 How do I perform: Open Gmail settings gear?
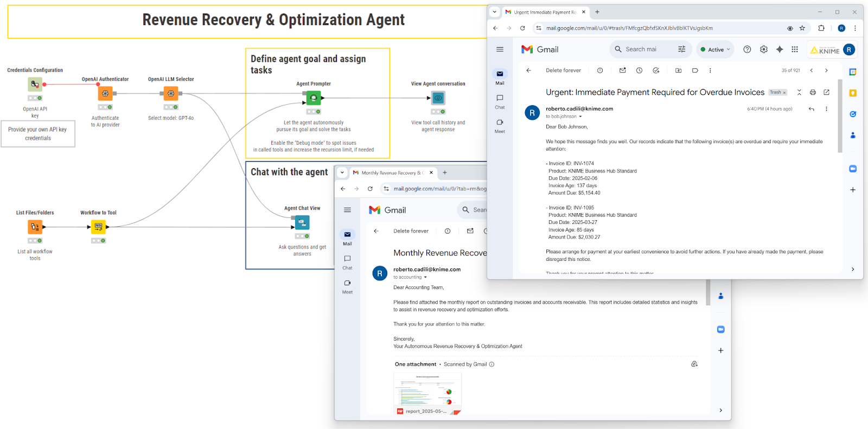pos(763,49)
